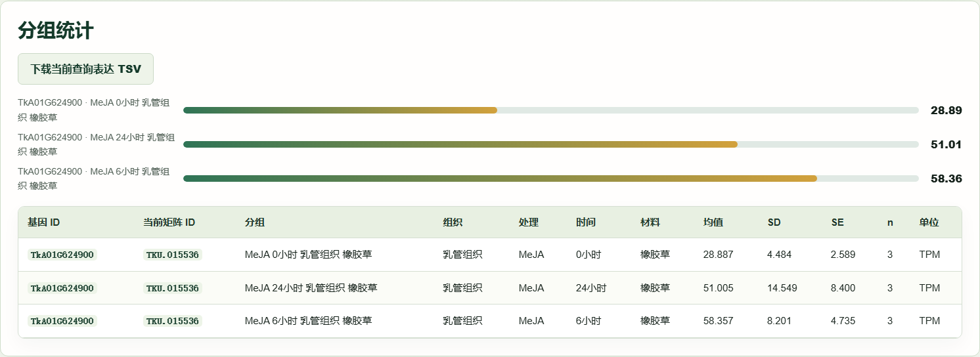Click SD value 14.549
The width and height of the screenshot is (980, 357).
pyautogui.click(x=782, y=288)
